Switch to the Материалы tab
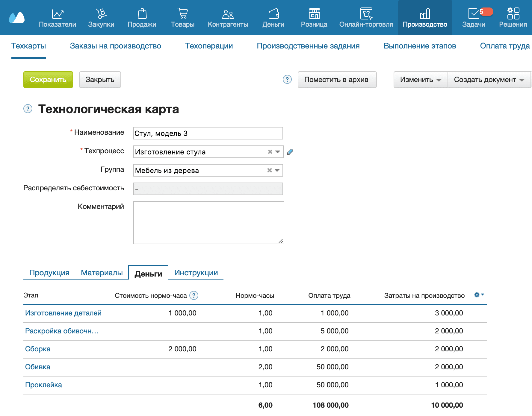Screen dimensions: 532x416 click(x=102, y=273)
